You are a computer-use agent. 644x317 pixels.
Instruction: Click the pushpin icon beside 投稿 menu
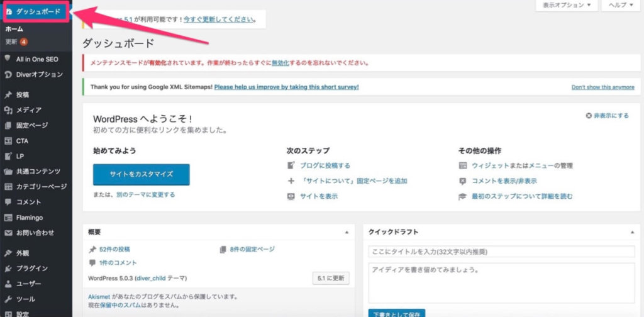click(x=8, y=95)
